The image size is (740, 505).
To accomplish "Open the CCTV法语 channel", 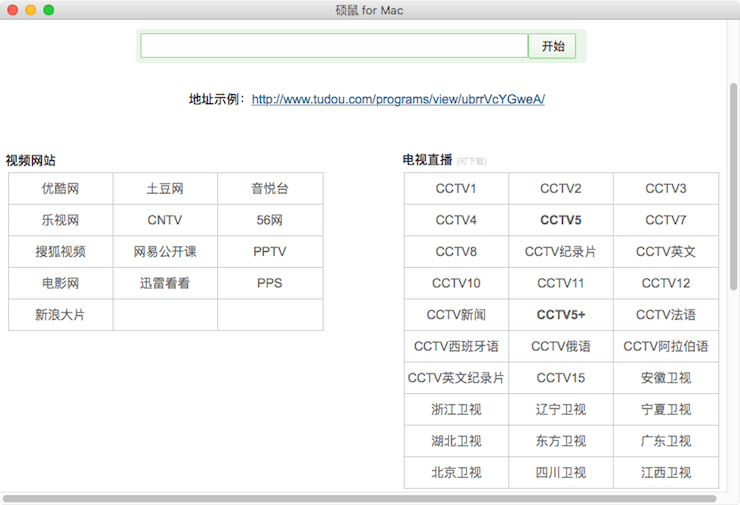I will point(665,315).
